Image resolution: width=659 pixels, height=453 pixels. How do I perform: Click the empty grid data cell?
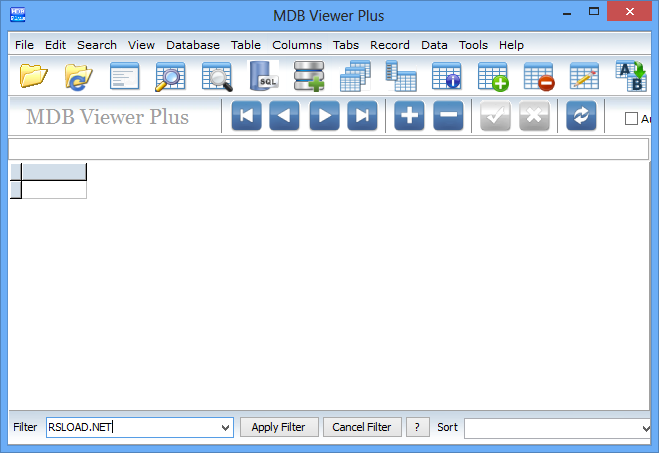point(54,190)
